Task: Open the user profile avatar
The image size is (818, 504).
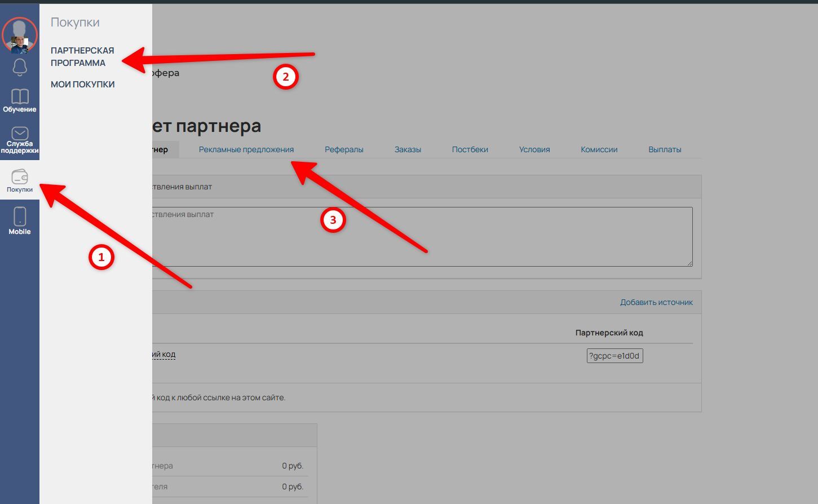Action: tap(20, 34)
